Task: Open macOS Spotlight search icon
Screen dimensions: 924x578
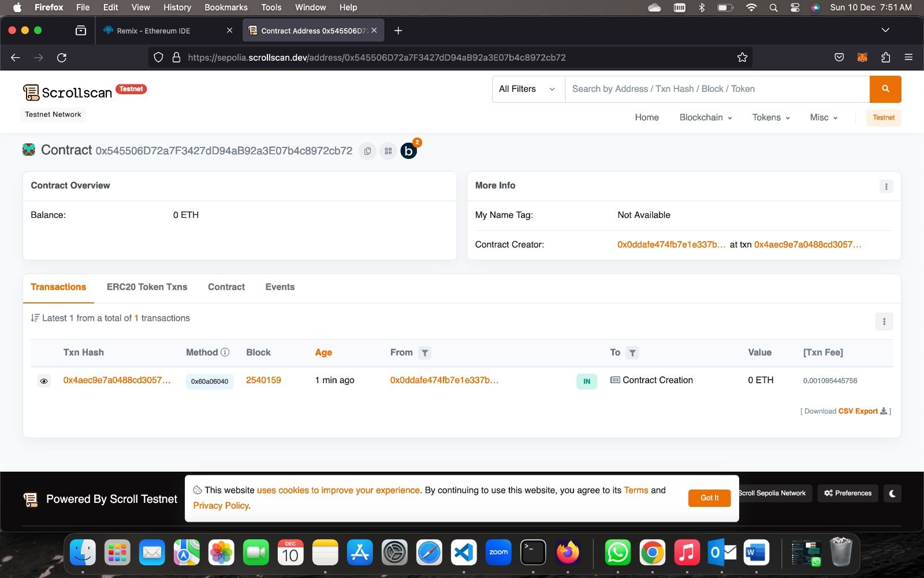Action: 773,8
